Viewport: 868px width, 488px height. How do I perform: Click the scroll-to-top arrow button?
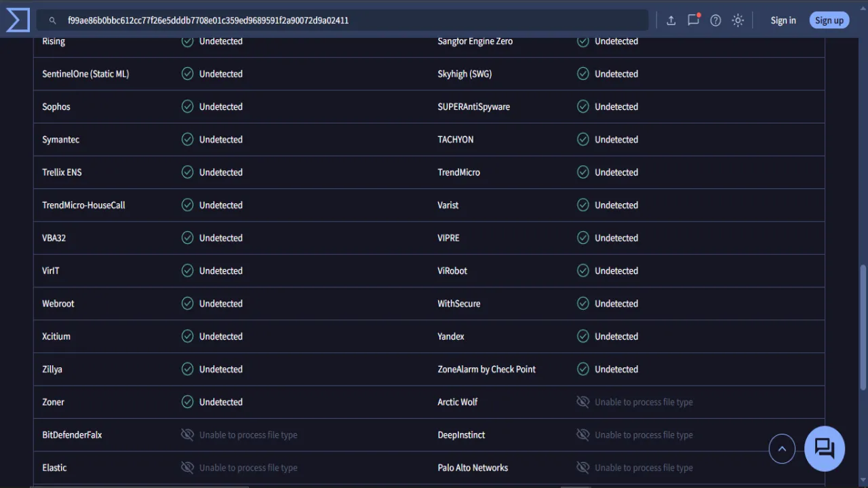(x=782, y=449)
